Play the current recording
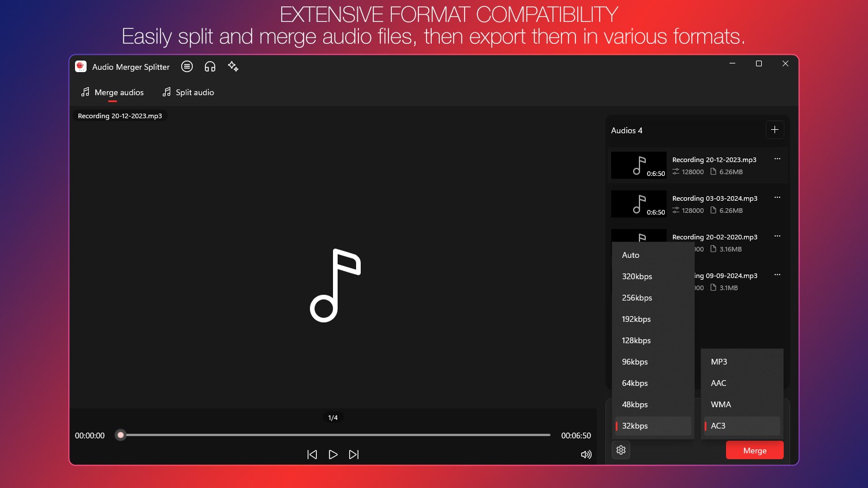868x488 pixels. (x=333, y=455)
